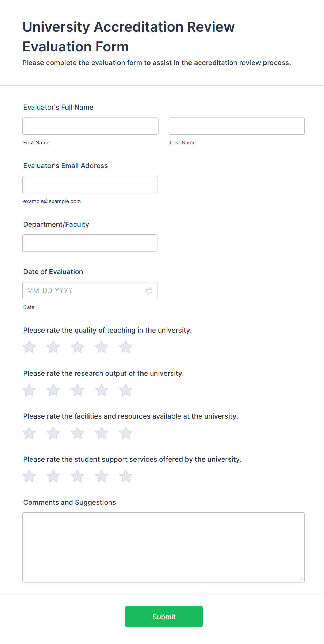The image size is (324, 644).
Task: Select the fifth star for teaching quality
Action: [x=125, y=347]
